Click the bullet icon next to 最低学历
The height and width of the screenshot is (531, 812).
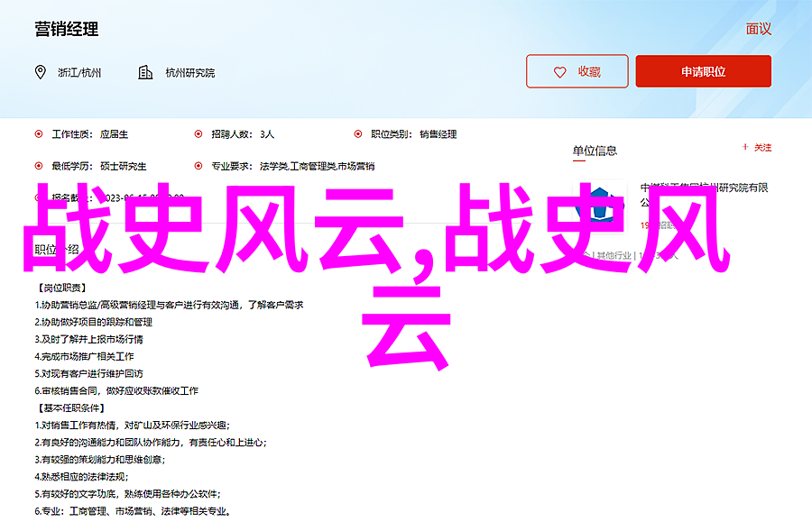point(39,166)
